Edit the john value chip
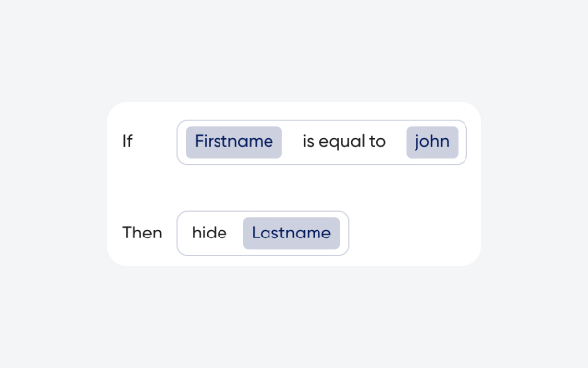Image resolution: width=588 pixels, height=368 pixels. click(432, 142)
